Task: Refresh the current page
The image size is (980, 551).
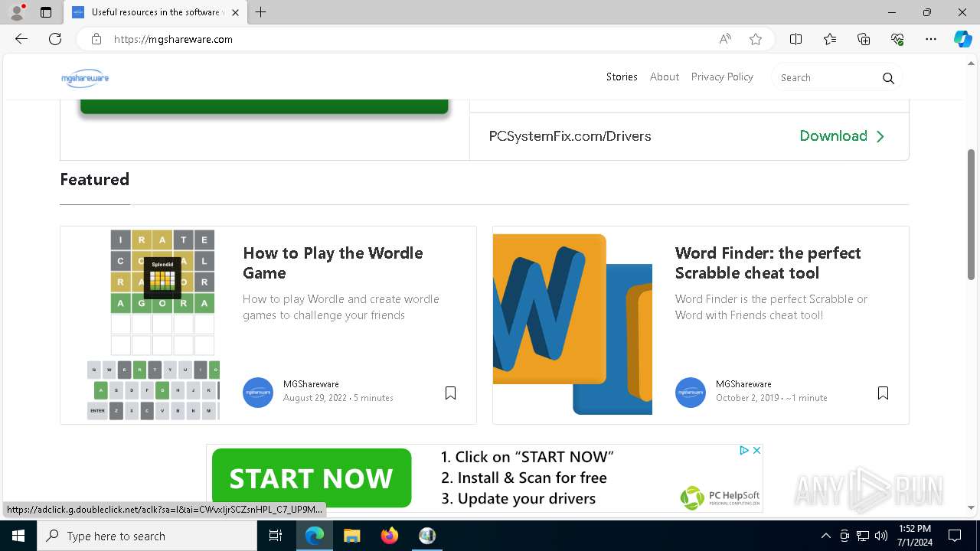Action: pyautogui.click(x=55, y=39)
